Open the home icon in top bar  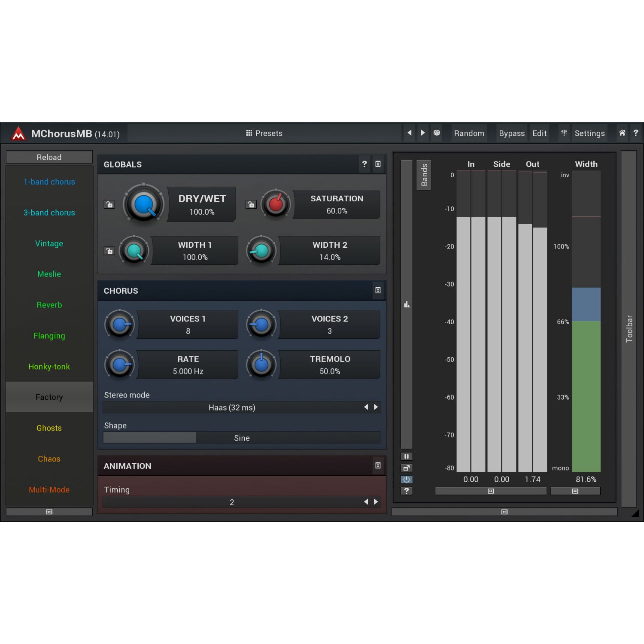[622, 133]
